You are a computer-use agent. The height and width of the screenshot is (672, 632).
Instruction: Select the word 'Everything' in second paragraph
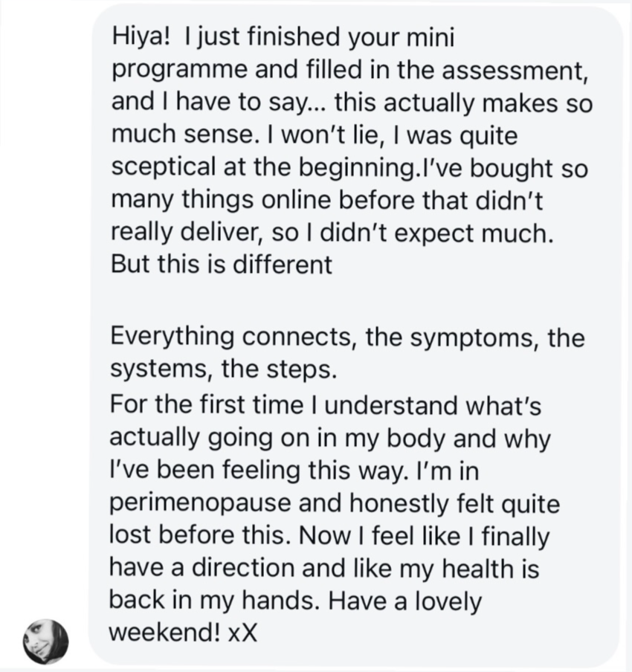coord(172,337)
